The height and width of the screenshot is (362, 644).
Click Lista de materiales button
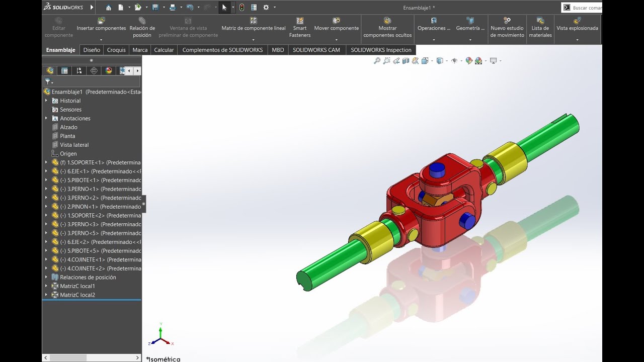point(540,28)
